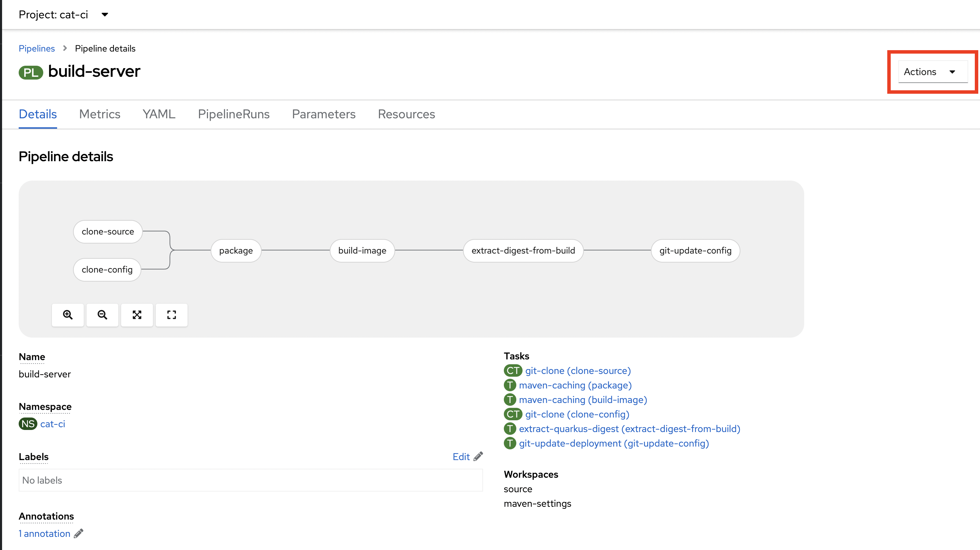The height and width of the screenshot is (550, 980).
Task: Click the build-server page title
Action: (94, 72)
